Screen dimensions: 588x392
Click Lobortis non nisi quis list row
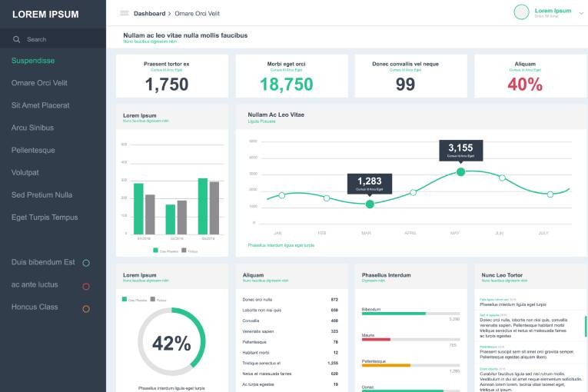(290, 311)
